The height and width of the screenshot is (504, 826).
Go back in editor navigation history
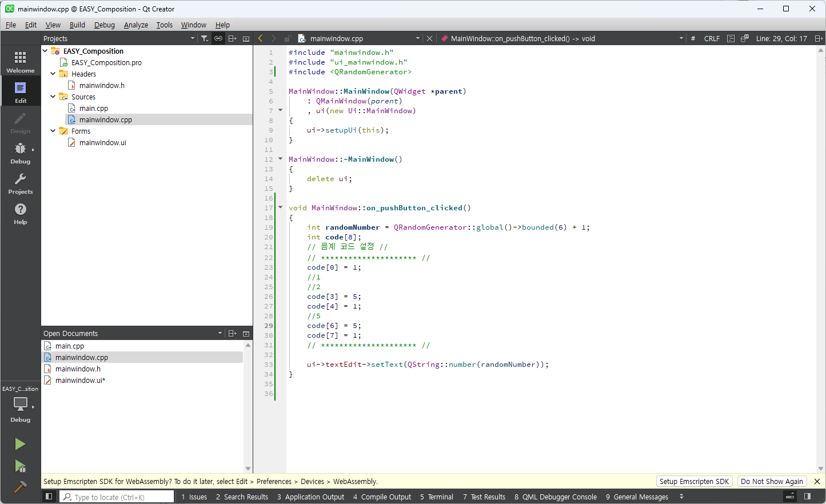click(x=261, y=38)
